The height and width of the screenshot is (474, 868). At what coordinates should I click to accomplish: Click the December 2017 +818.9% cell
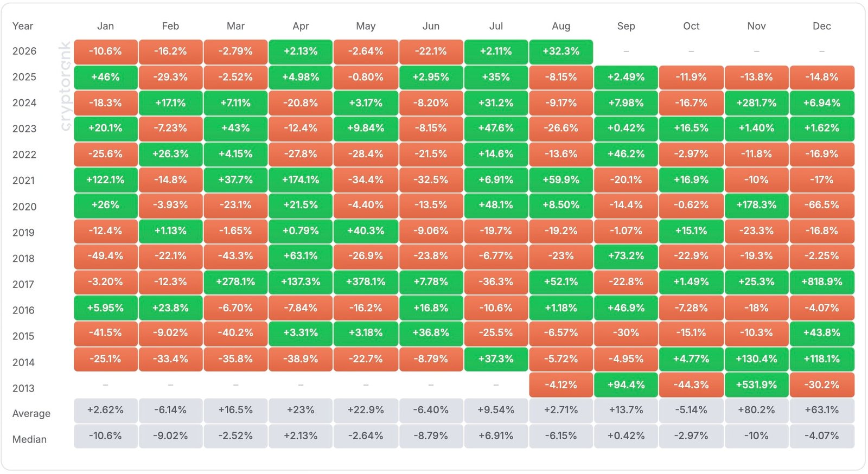click(822, 282)
